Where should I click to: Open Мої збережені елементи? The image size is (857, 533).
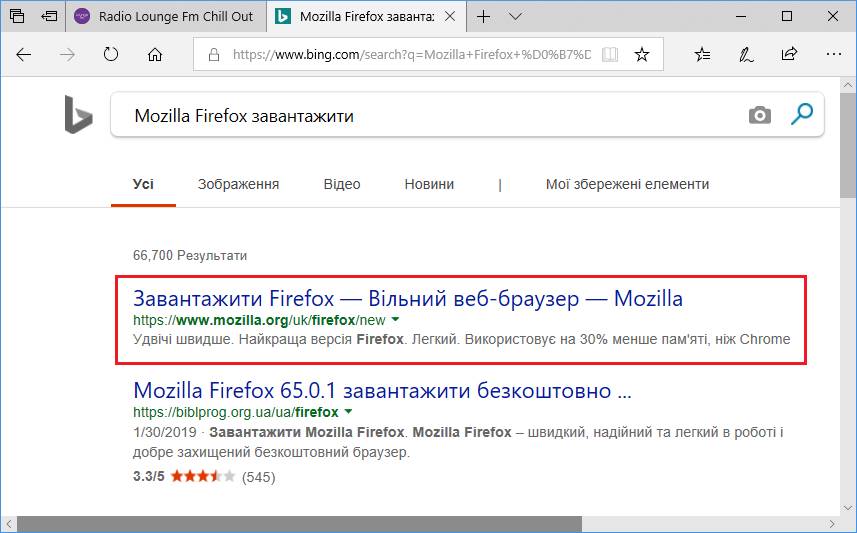pos(627,184)
